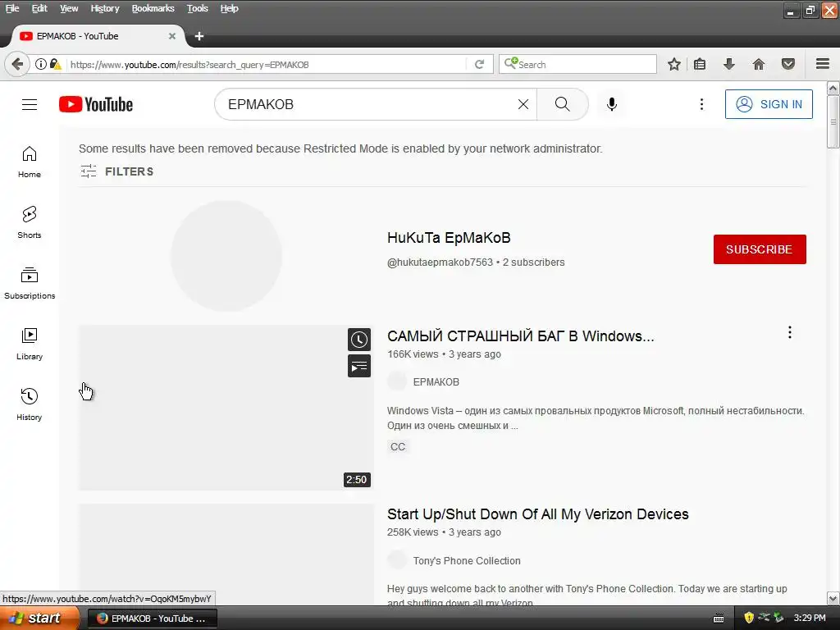The image size is (840, 630).
Task: Click the SIGN IN button
Action: 769,104
